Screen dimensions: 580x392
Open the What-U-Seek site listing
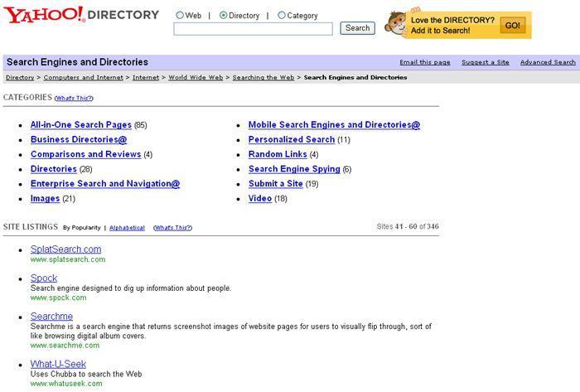[x=58, y=365]
